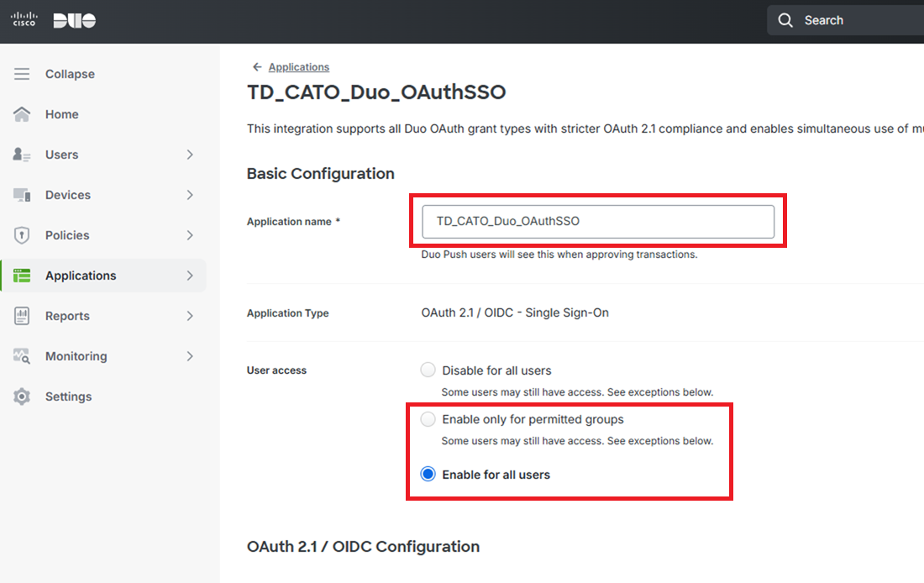The image size is (924, 583).
Task: Expand the Policies submenu chevron
Action: click(x=190, y=235)
